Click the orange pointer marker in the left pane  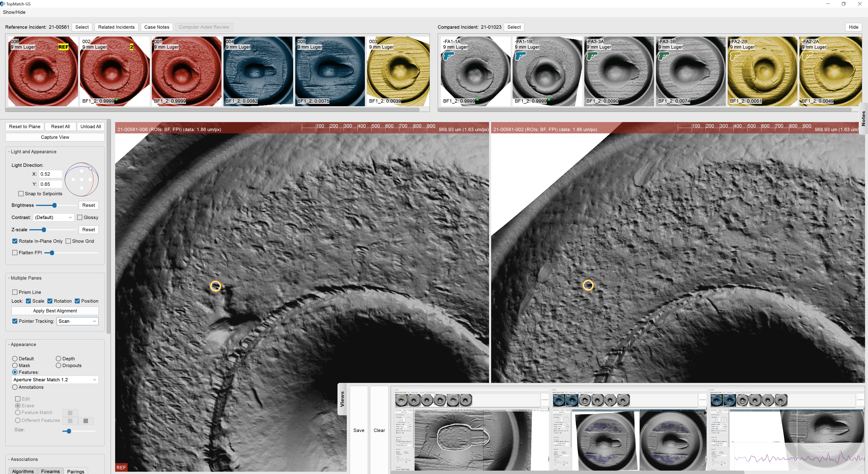(215, 286)
